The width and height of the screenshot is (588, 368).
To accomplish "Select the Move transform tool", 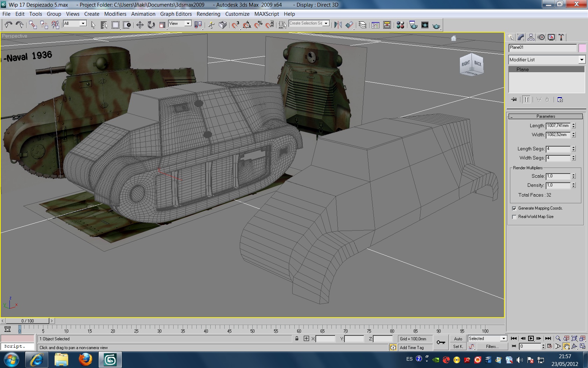I will (140, 25).
